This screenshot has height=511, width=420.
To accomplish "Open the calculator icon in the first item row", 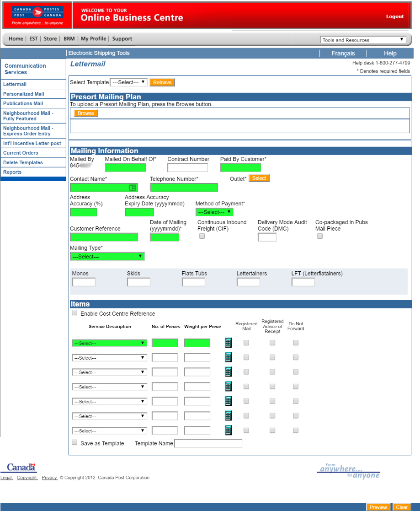I will pos(228,343).
